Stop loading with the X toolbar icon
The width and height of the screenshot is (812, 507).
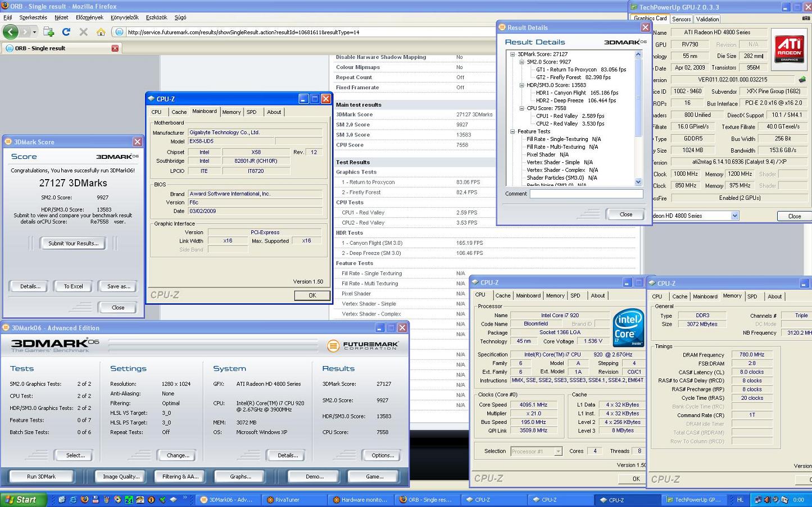coord(83,32)
